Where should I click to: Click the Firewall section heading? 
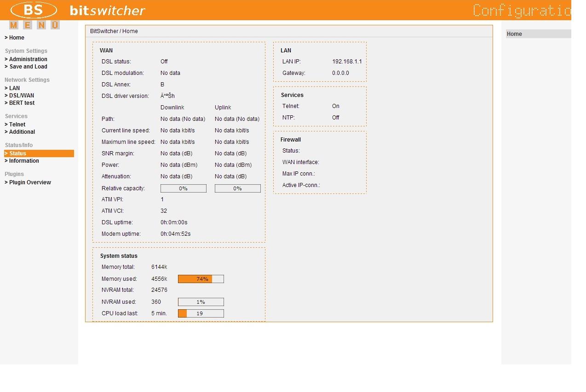(x=291, y=140)
